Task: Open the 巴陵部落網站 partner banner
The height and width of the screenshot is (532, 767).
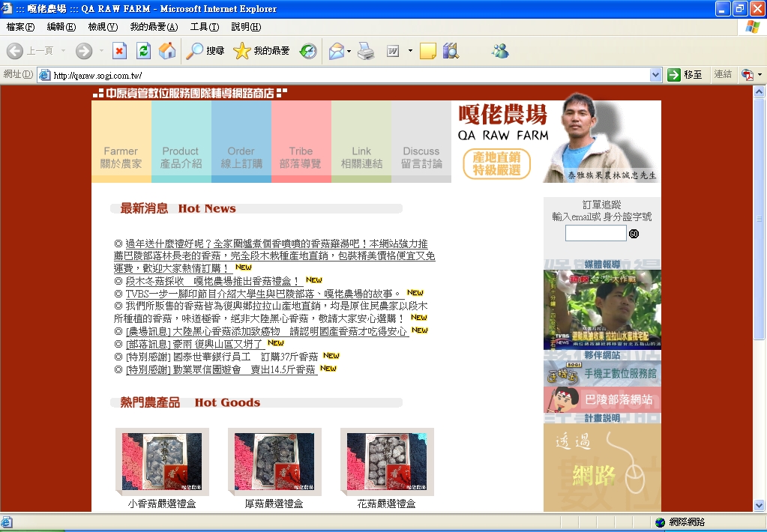Action: (x=602, y=400)
